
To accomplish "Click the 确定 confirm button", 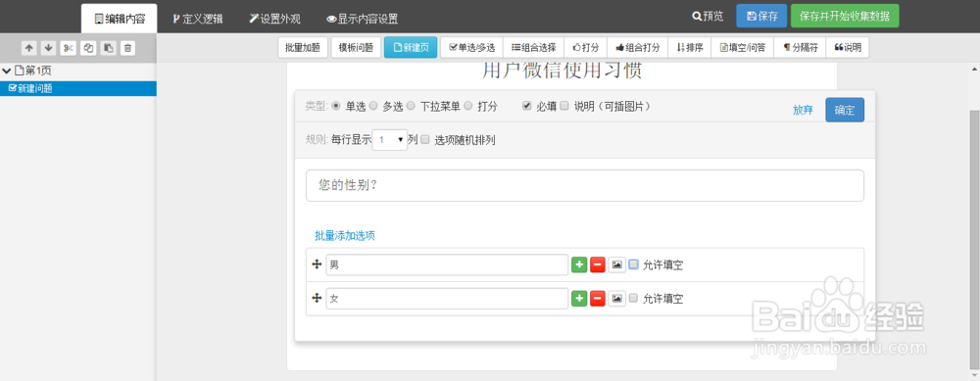I will click(845, 110).
